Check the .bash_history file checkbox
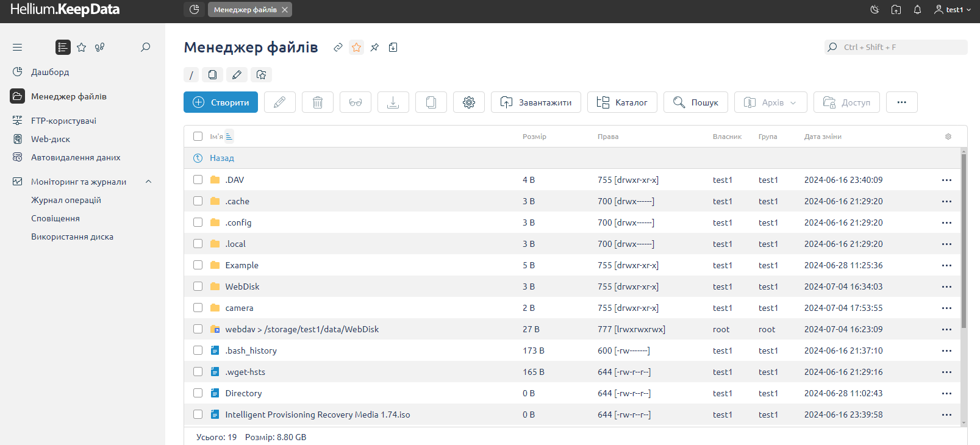980x445 pixels. click(198, 350)
